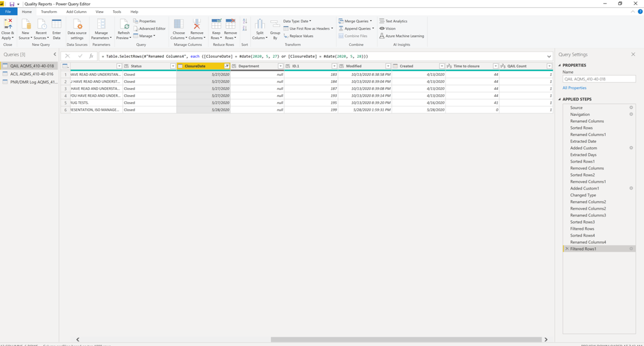The width and height of the screenshot is (644, 346).
Task: Open ClosureDate column filter dropdown
Action: click(227, 66)
